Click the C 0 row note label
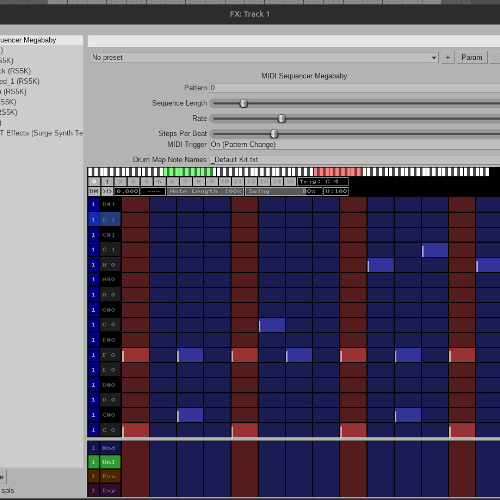The width and height of the screenshot is (500, 500). (x=110, y=430)
